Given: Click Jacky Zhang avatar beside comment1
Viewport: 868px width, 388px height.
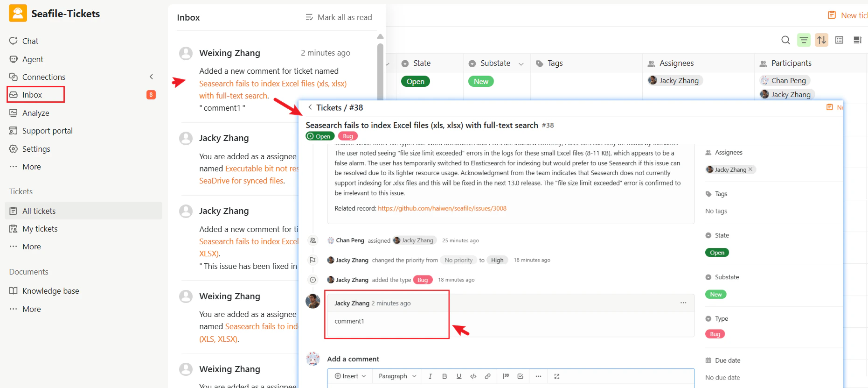Looking at the screenshot, I should tap(313, 301).
